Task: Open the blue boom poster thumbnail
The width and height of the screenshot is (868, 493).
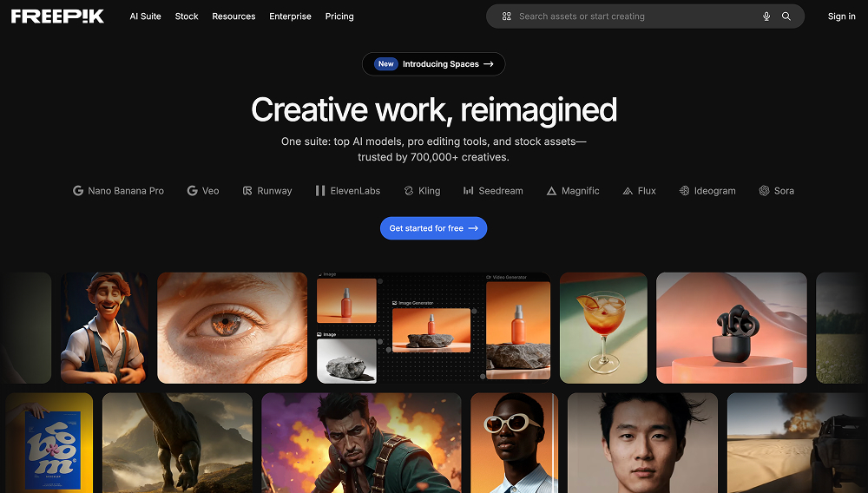Action: [49, 443]
